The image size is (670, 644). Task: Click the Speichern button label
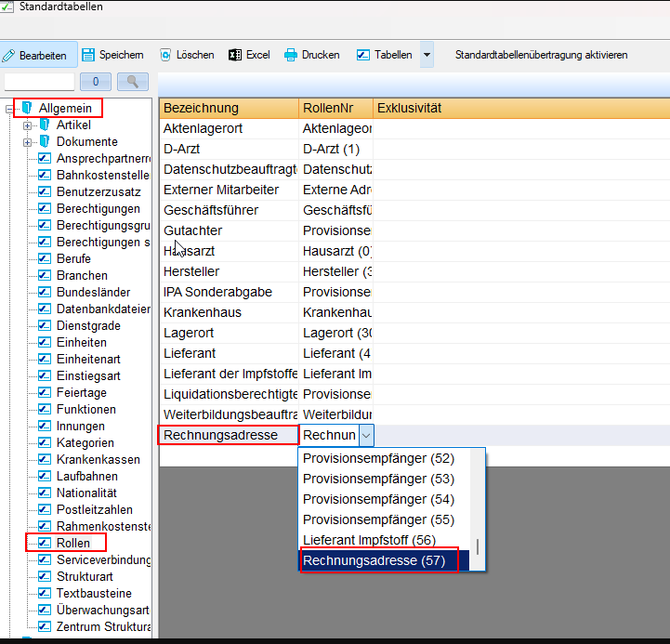point(122,55)
